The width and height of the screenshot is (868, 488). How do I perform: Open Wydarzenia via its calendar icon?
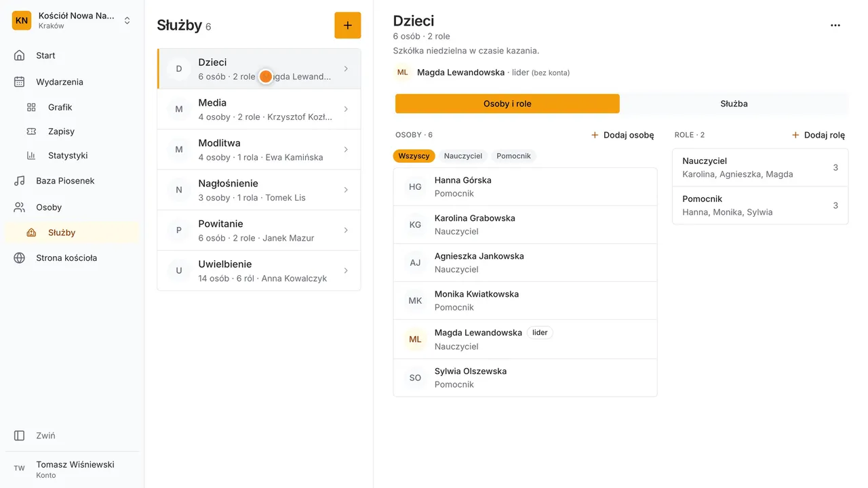(x=20, y=82)
